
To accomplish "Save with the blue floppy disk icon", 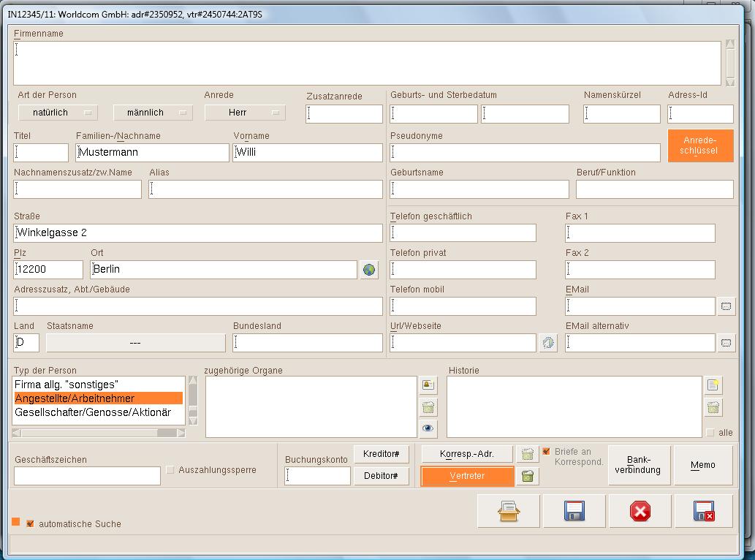I will (x=574, y=511).
